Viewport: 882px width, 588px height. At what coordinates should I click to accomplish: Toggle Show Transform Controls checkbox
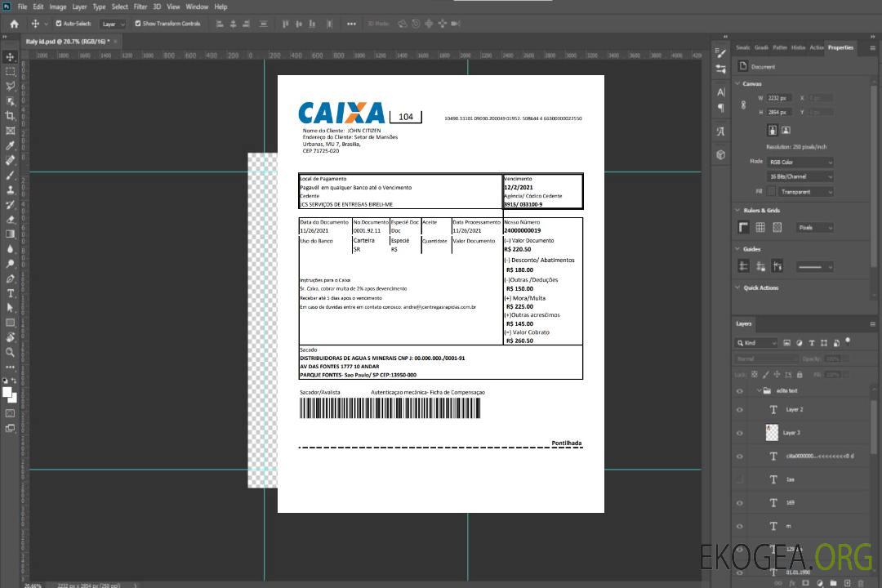[x=138, y=24]
